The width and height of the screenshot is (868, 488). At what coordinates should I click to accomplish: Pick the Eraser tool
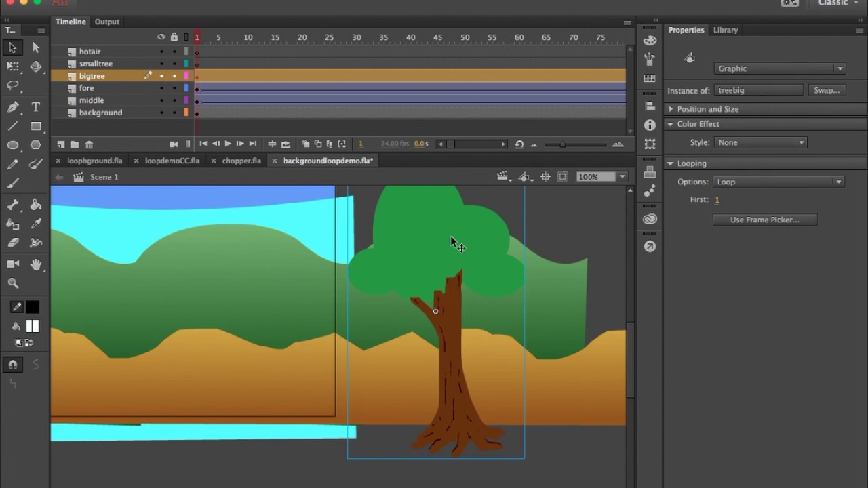point(13,243)
